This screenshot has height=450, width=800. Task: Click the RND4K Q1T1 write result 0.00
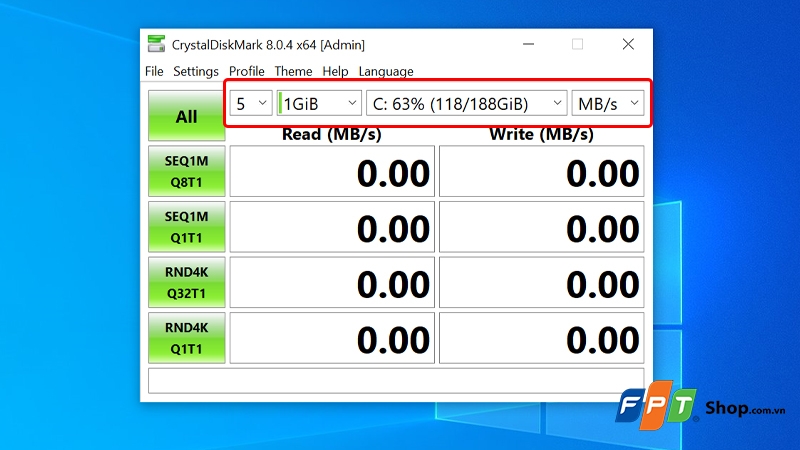coord(542,338)
